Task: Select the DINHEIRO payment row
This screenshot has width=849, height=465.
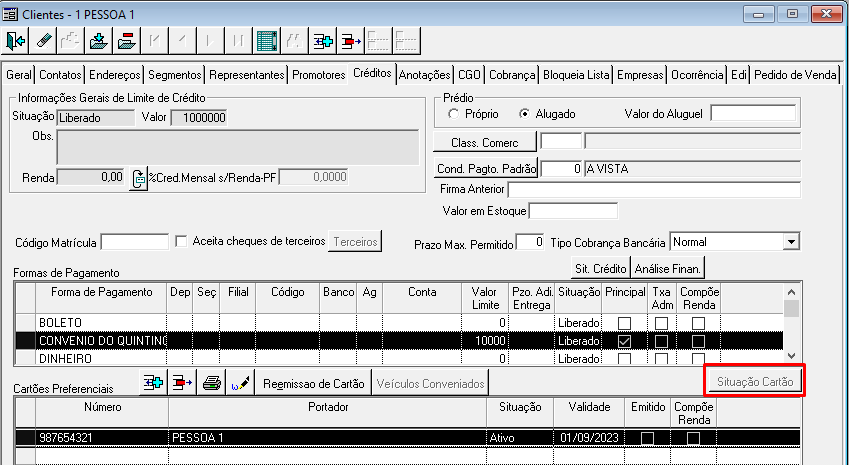Action: pyautogui.click(x=399, y=358)
